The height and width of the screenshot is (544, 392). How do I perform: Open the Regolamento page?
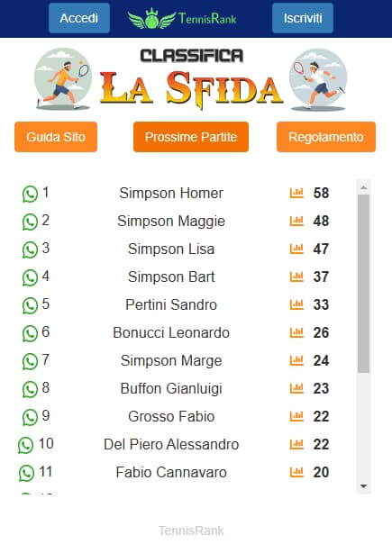(326, 137)
